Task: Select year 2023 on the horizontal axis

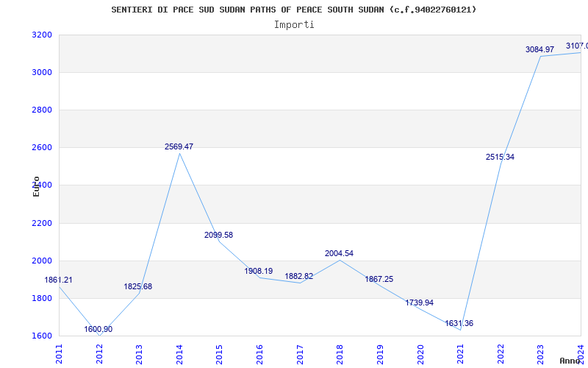Action: (x=541, y=353)
